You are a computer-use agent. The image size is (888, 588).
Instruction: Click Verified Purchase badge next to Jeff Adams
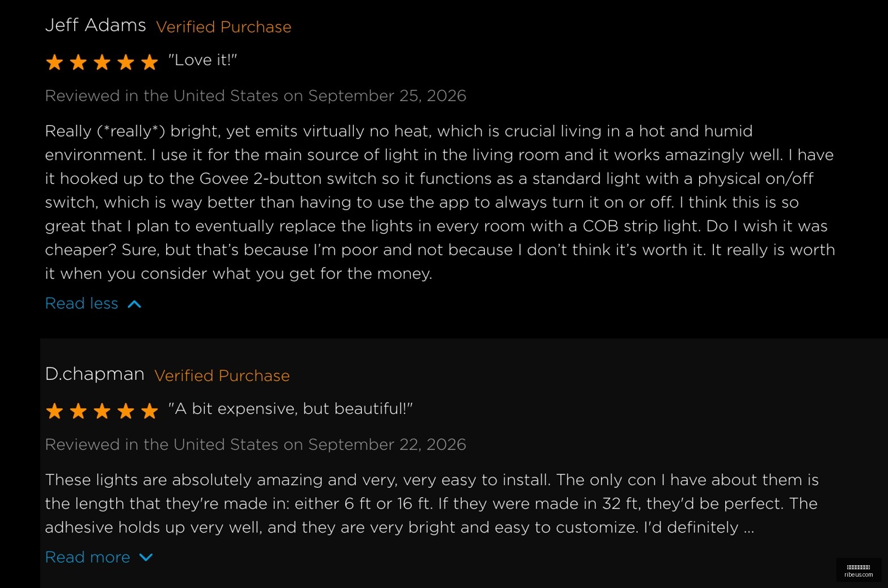pyautogui.click(x=223, y=27)
